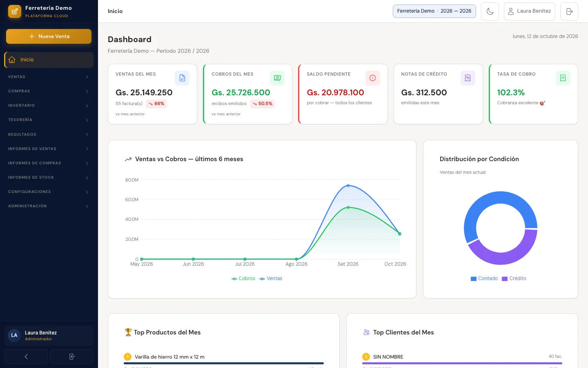Click the Varilla de hierro rank badge

tap(127, 357)
